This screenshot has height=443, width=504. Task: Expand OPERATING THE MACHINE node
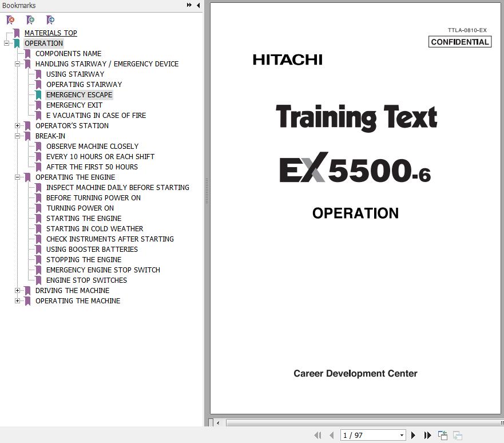tap(17, 300)
